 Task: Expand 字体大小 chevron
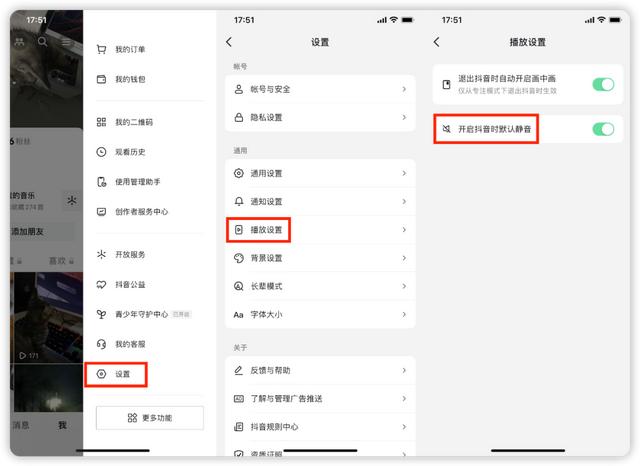[x=404, y=314]
